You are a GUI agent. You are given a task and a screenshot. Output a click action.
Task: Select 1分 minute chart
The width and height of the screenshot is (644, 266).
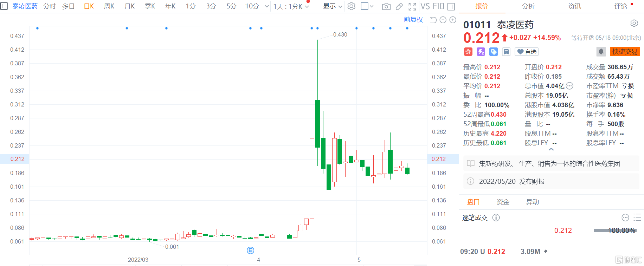click(191, 6)
